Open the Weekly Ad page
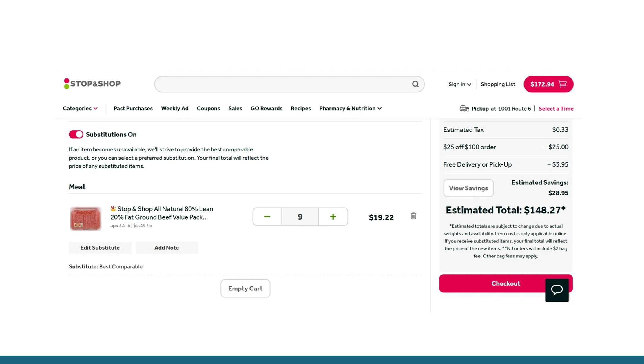This screenshot has width=644, height=364. pyautogui.click(x=175, y=108)
